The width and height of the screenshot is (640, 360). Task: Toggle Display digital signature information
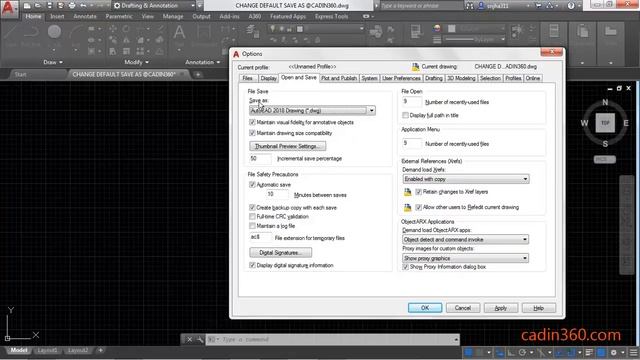(252, 265)
